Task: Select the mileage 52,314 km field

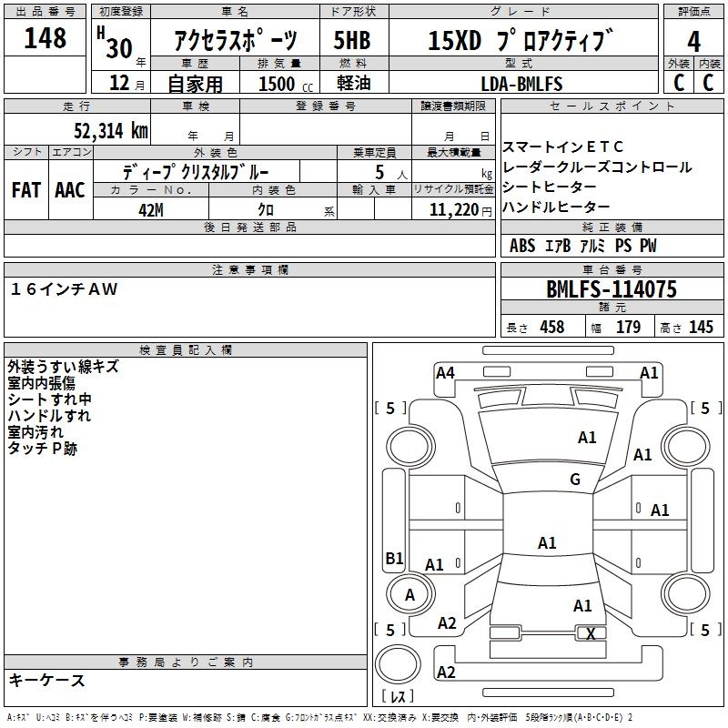Action: click(x=77, y=130)
